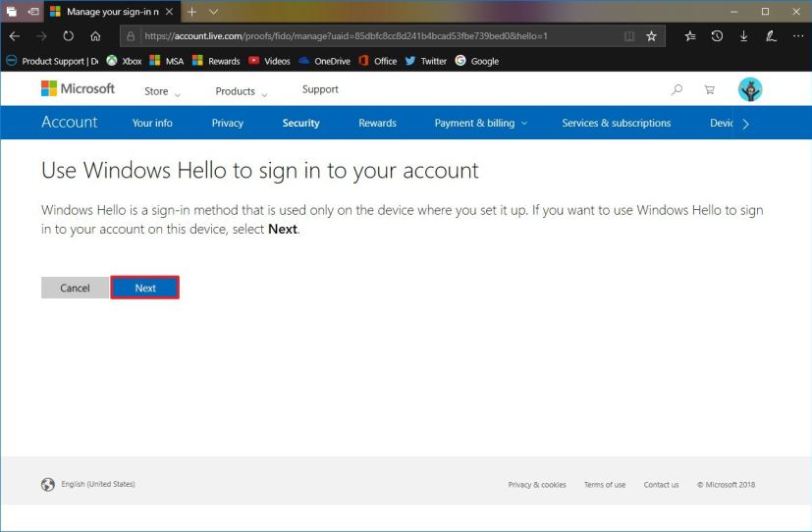Open the shopping cart icon
Screen dimensions: 812x532
click(710, 89)
